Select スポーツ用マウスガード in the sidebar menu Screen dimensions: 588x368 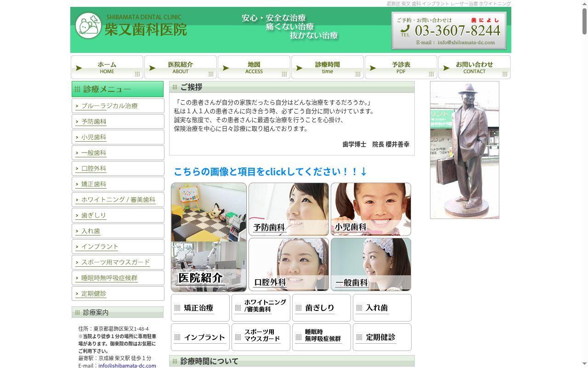point(118,262)
